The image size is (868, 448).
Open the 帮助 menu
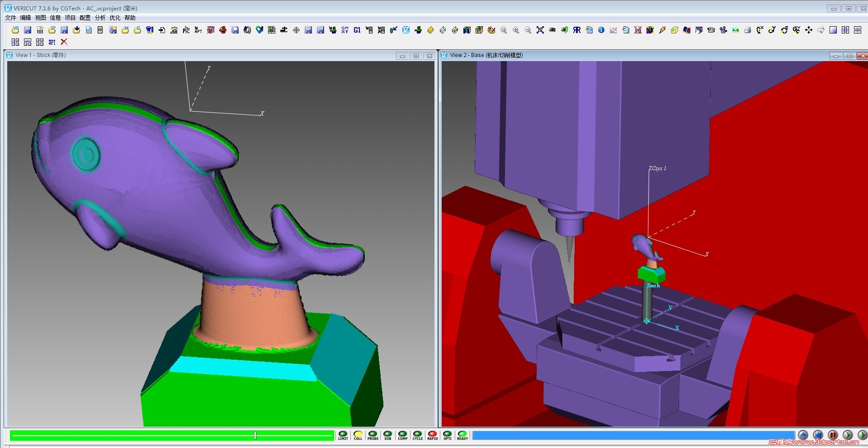(130, 18)
